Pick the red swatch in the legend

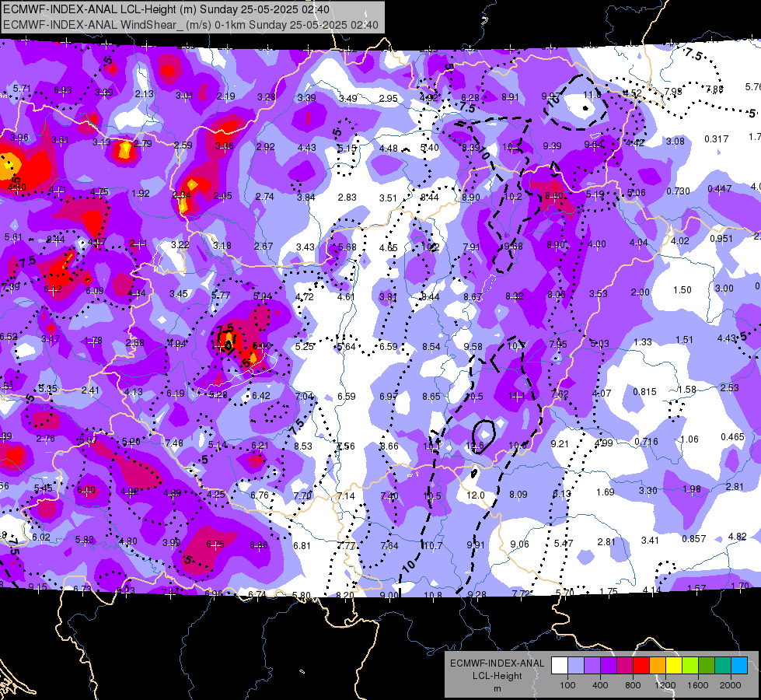(x=641, y=666)
